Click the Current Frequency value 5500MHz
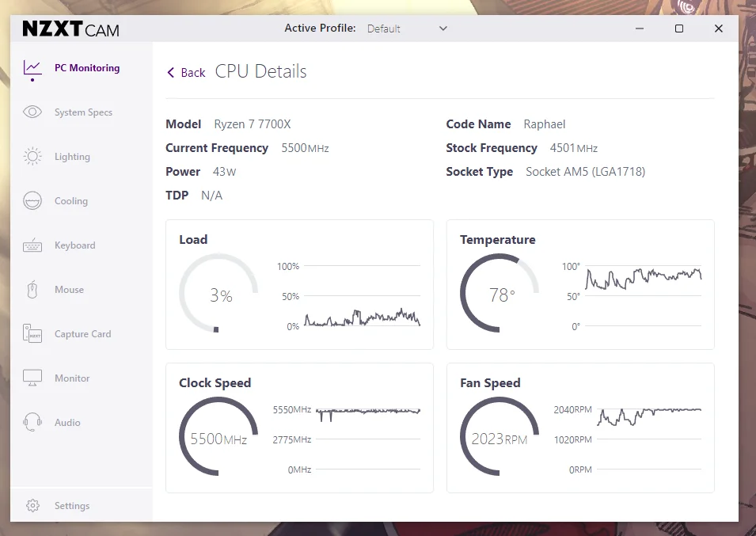 (306, 148)
